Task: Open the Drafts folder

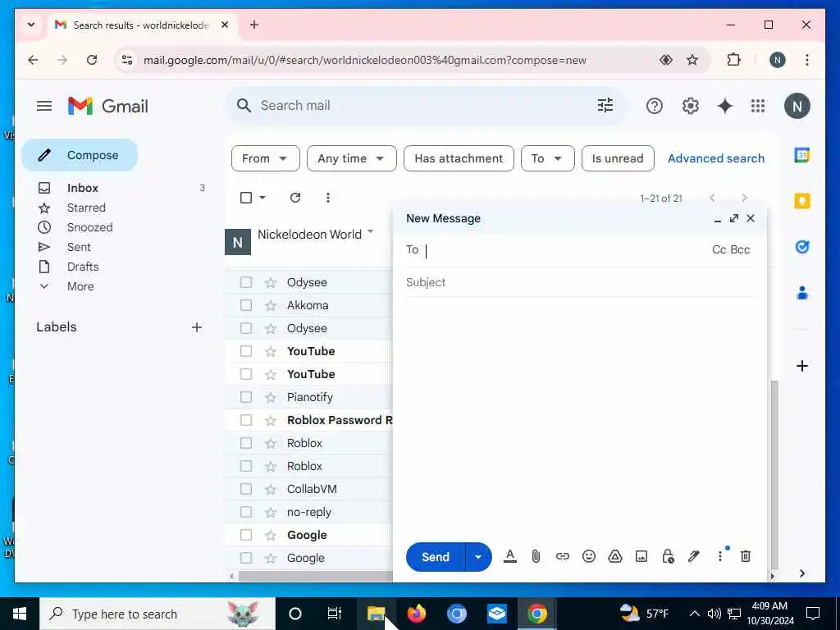Action: coord(83,267)
